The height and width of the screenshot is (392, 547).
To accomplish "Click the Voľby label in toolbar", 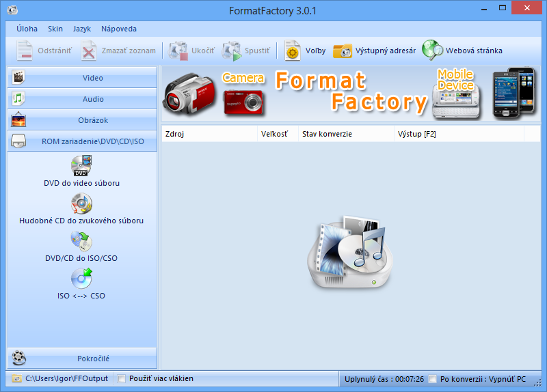I will [316, 51].
